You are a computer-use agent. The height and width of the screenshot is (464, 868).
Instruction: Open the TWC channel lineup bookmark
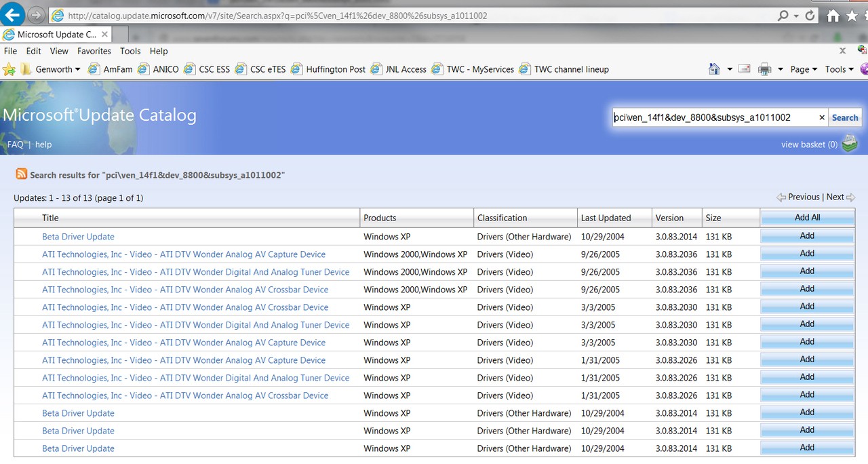[x=564, y=69]
